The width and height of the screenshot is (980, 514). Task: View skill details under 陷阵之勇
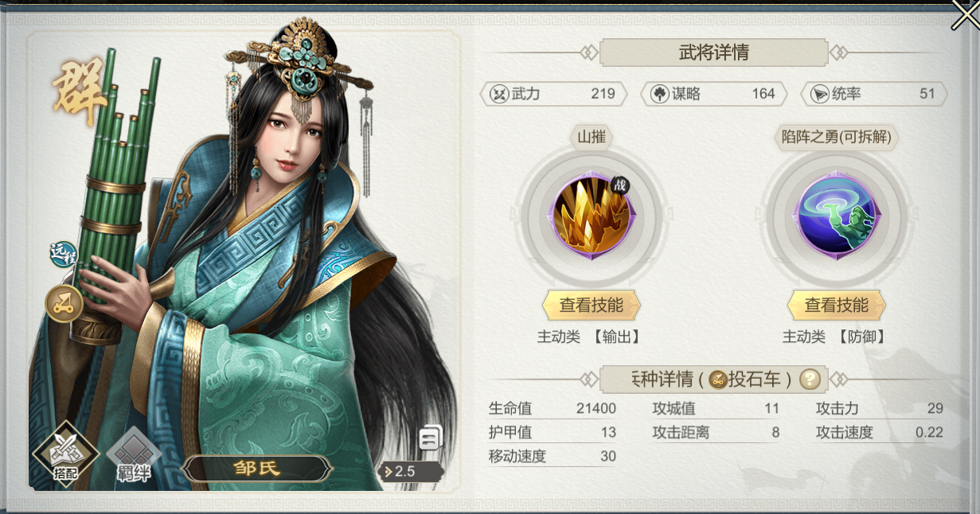[837, 305]
